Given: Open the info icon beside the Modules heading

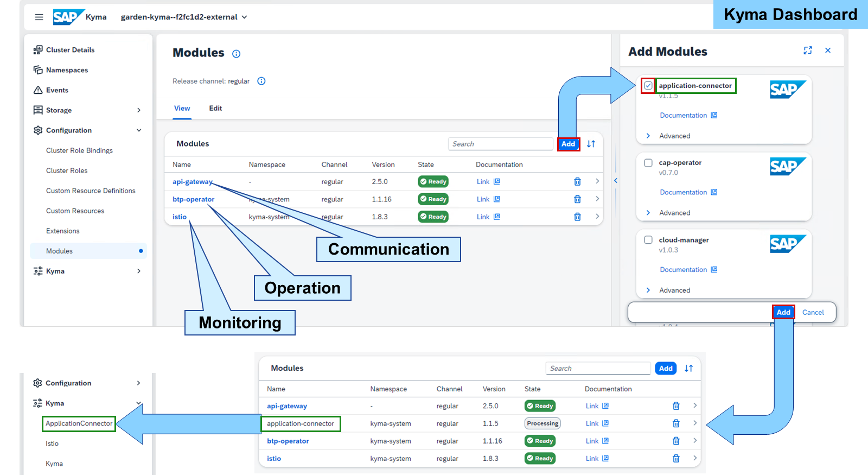Looking at the screenshot, I should coord(236,54).
